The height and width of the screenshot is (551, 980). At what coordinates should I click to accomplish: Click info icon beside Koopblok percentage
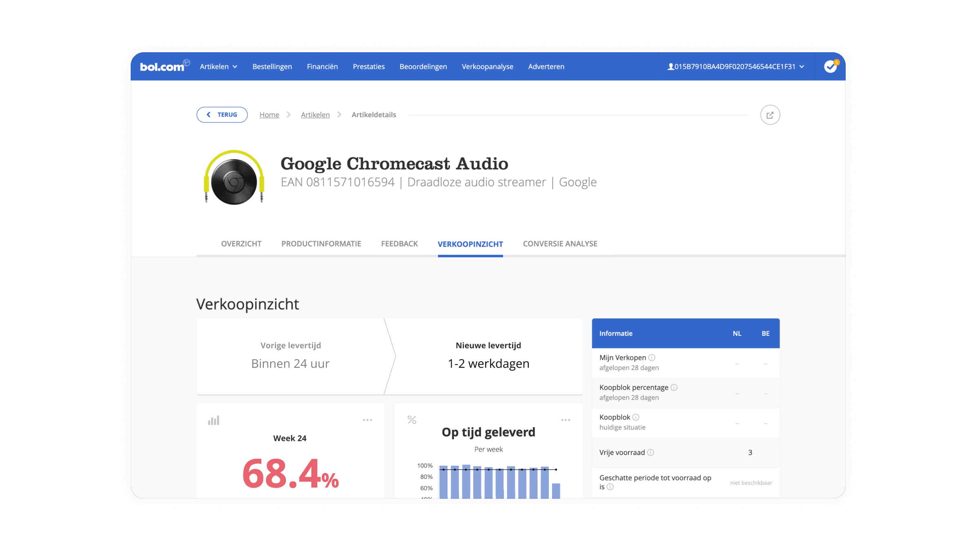pyautogui.click(x=674, y=387)
